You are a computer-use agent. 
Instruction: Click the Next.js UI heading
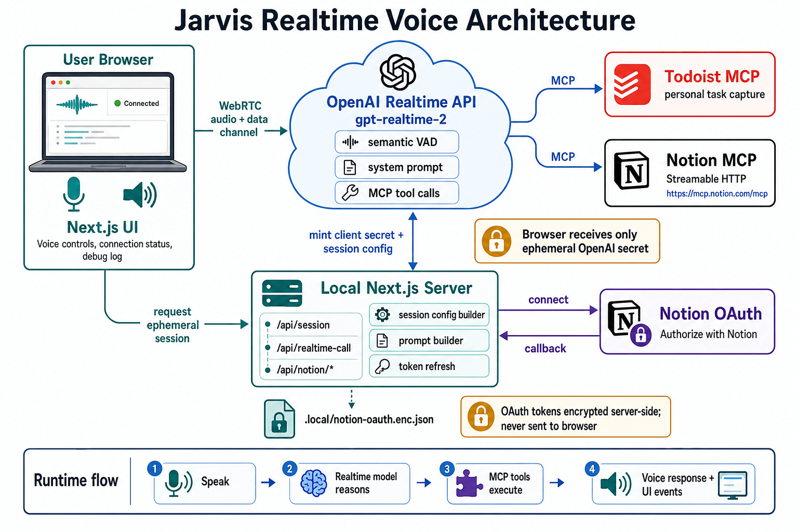point(102,228)
